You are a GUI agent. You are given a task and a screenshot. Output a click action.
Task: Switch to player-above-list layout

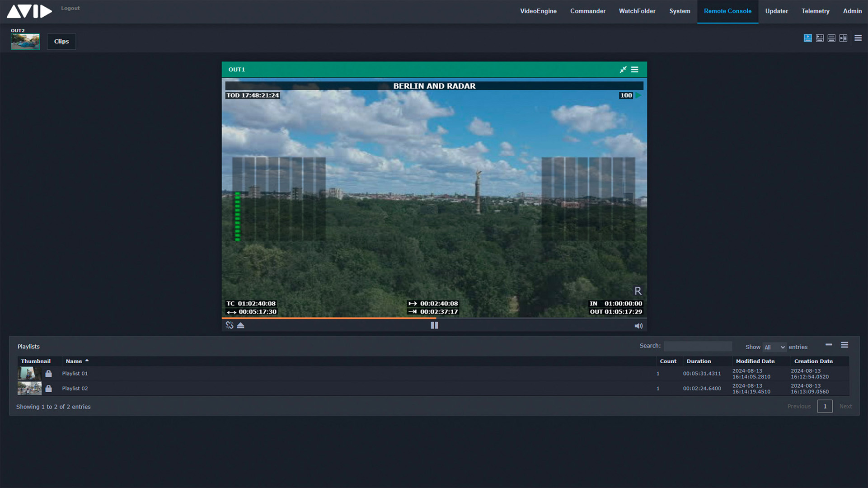[x=820, y=38]
